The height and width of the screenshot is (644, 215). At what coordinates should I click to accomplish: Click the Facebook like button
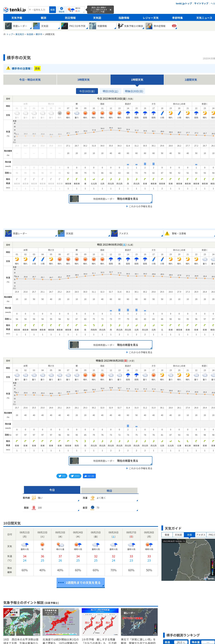point(89,476)
